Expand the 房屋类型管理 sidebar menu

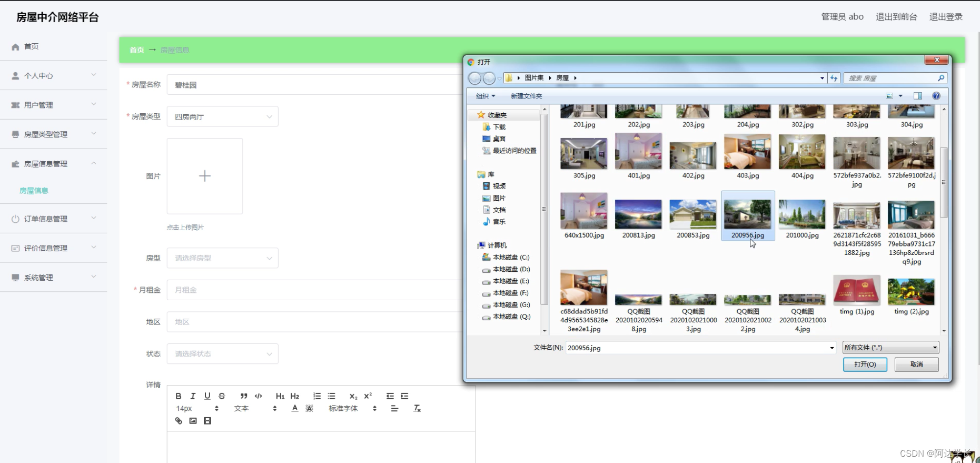coord(53,134)
